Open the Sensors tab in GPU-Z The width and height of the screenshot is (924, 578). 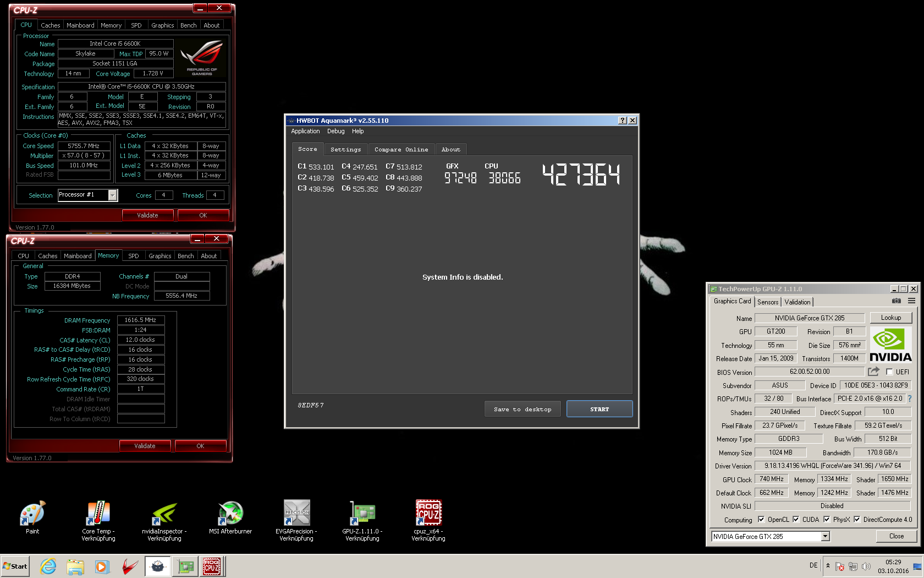coord(768,302)
